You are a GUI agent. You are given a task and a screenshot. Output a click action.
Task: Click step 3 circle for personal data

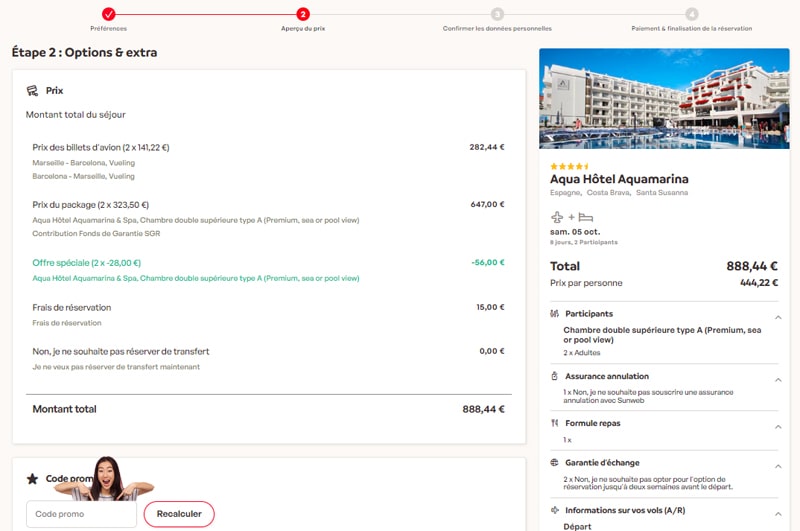497,14
